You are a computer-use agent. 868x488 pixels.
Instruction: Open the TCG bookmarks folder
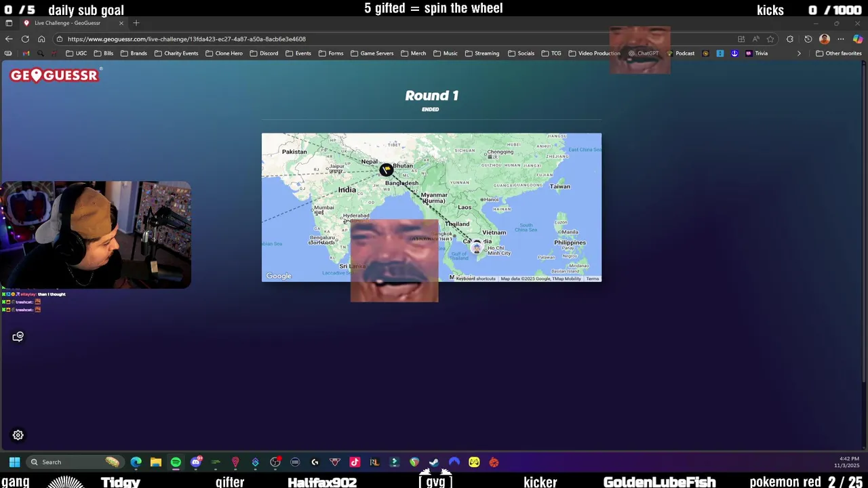click(x=551, y=54)
